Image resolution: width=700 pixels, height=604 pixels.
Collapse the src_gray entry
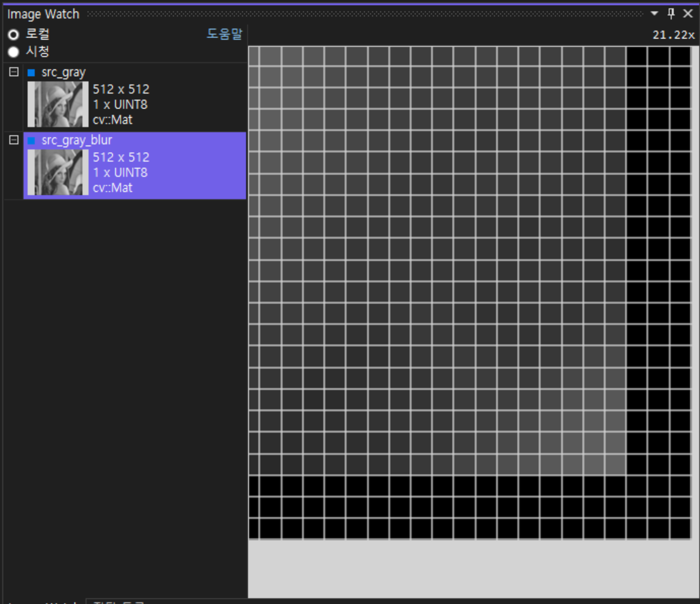[x=14, y=72]
